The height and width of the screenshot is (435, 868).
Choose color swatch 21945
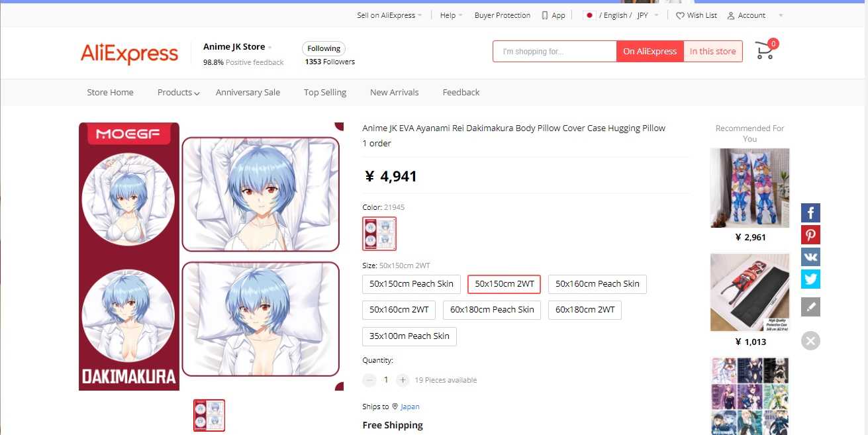(379, 234)
